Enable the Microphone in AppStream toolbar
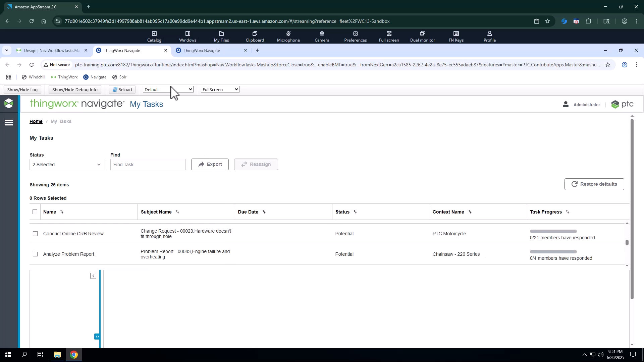644x362 pixels. point(288,36)
